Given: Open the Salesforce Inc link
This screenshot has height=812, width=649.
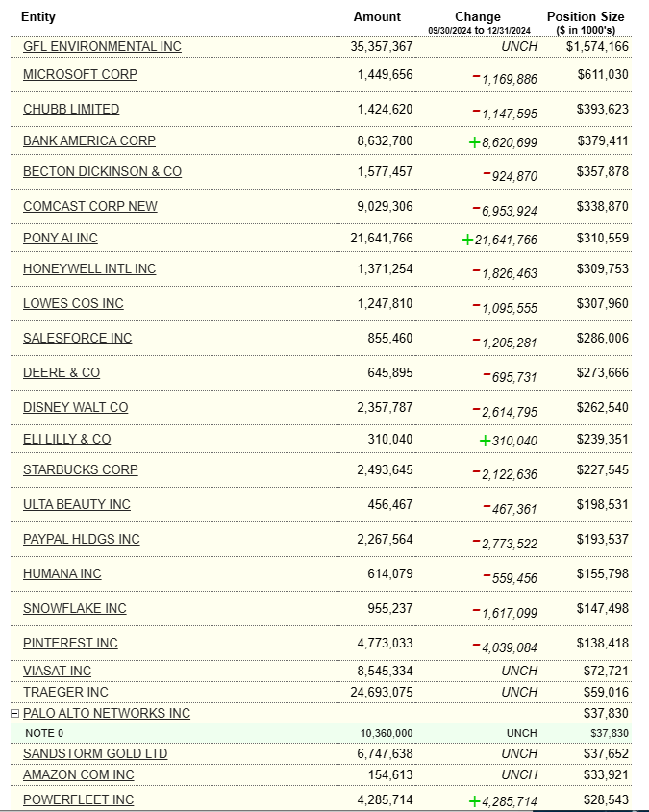Looking at the screenshot, I should (x=77, y=338).
